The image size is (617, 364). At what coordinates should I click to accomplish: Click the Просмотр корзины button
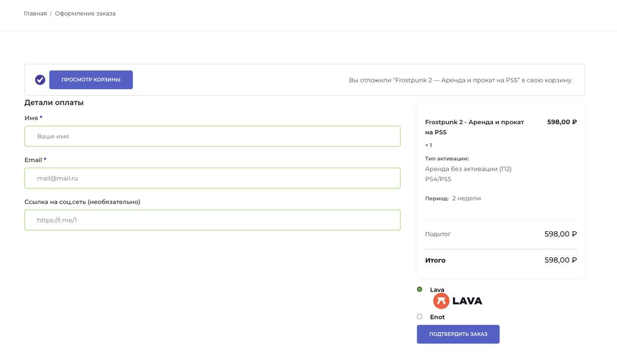91,80
